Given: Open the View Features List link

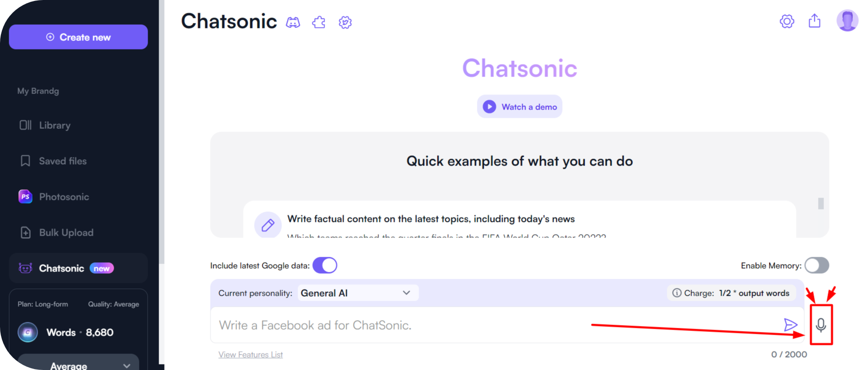Looking at the screenshot, I should (x=250, y=354).
